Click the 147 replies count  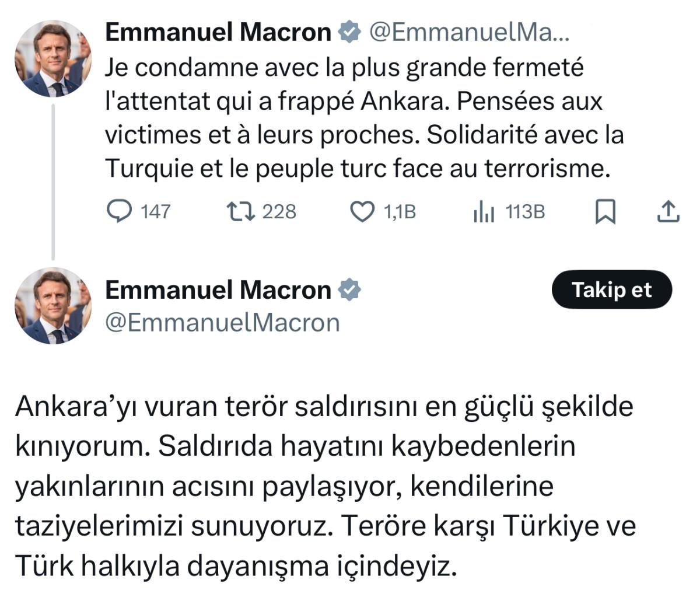click(155, 211)
